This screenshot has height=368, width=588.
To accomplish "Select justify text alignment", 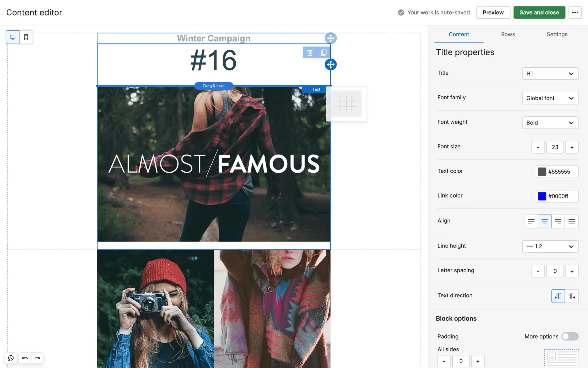I will click(x=571, y=221).
